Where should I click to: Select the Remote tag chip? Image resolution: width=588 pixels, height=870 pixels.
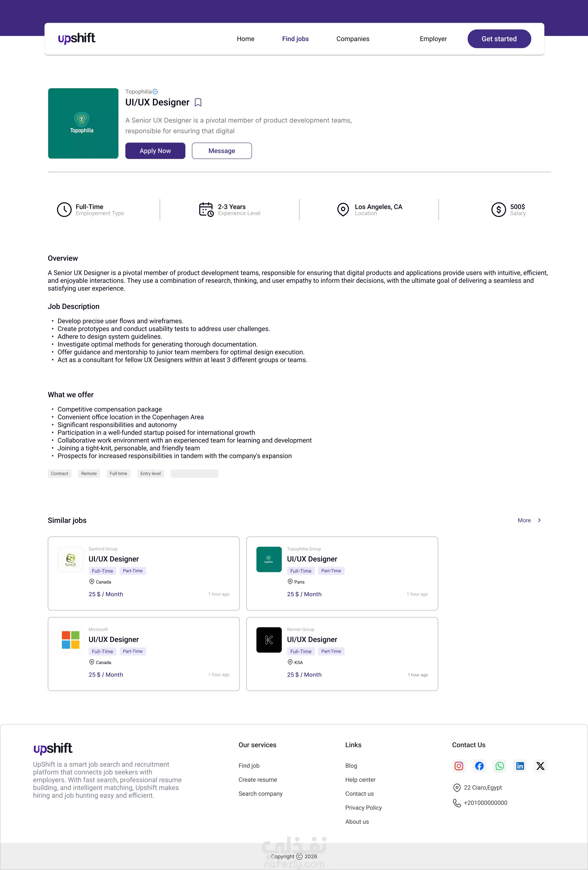(89, 473)
